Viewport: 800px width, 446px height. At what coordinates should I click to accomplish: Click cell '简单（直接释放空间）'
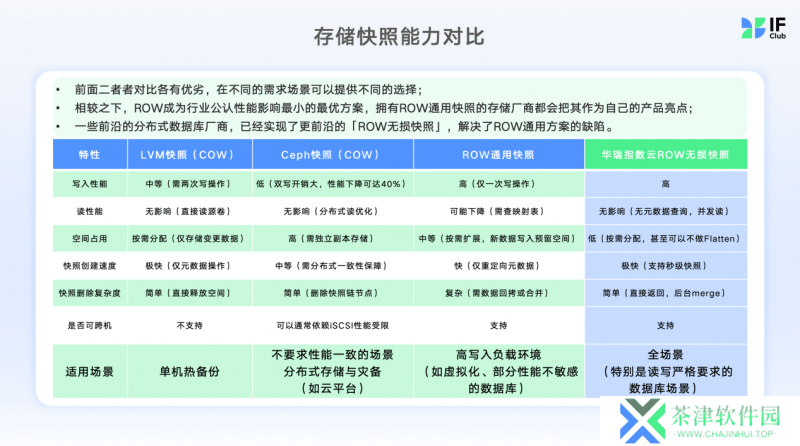(190, 293)
